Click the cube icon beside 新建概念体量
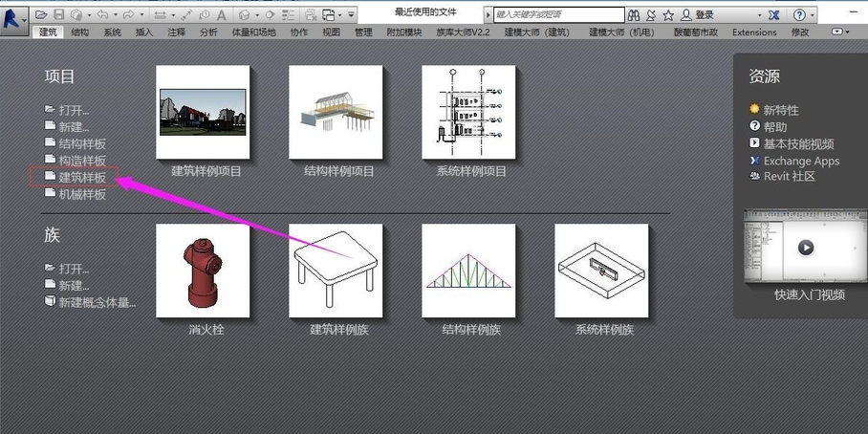 [51, 301]
